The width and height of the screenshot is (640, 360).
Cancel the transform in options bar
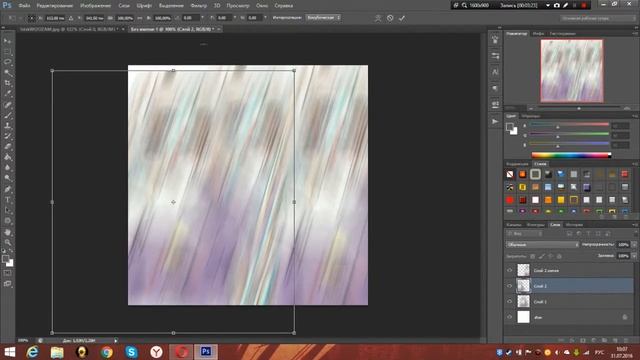[390, 18]
